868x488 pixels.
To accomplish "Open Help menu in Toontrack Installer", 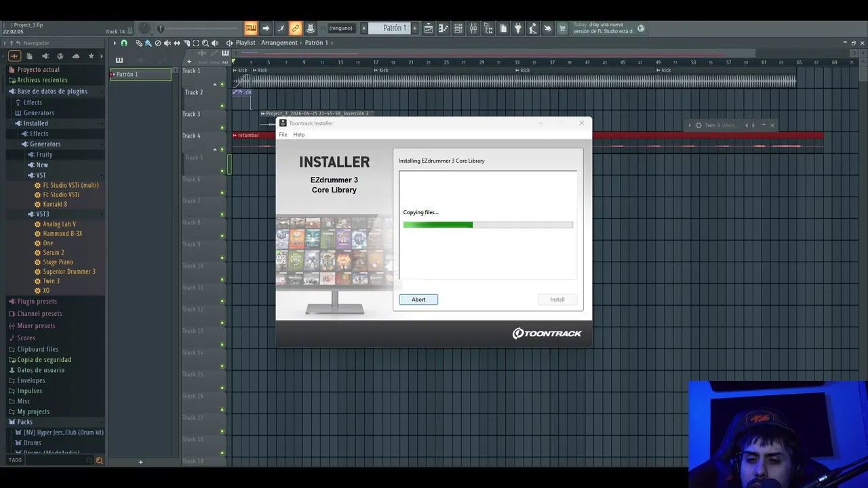I will (299, 135).
